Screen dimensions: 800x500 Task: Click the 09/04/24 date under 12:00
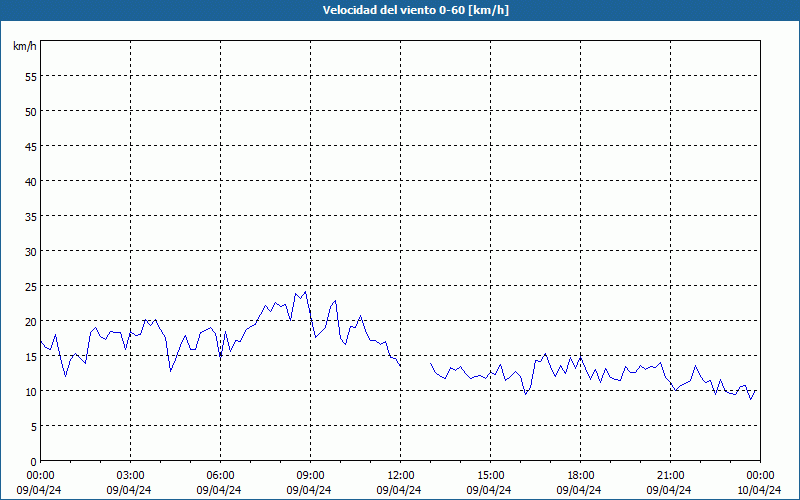click(399, 490)
